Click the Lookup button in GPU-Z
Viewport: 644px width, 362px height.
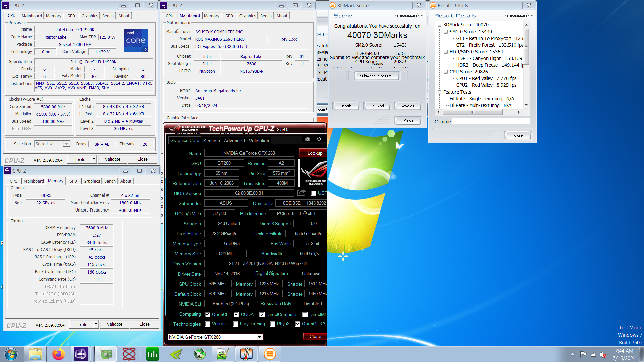(313, 153)
